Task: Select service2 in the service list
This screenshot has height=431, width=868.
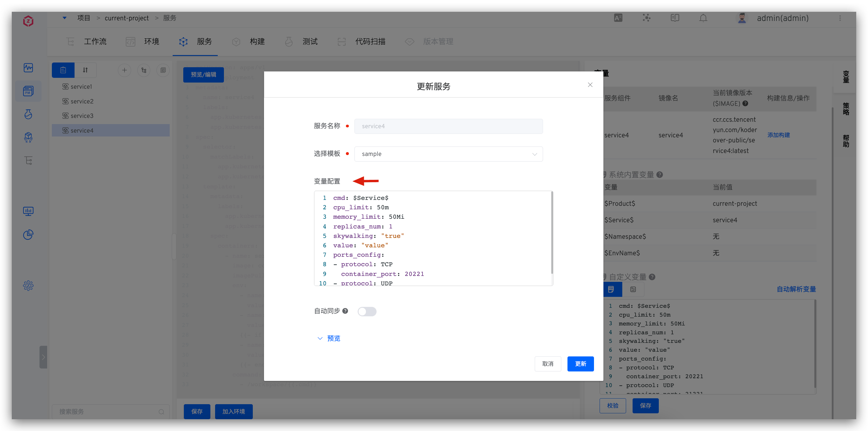Action: click(x=82, y=101)
